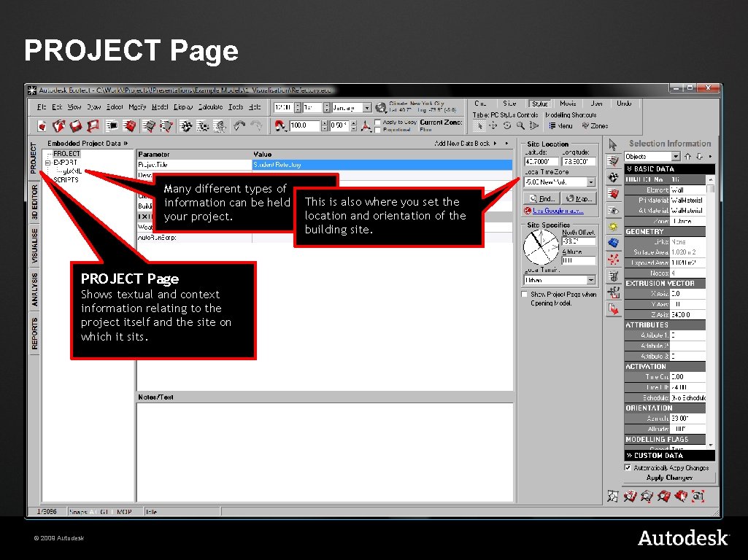Select the pointer selection tool on right toolbar
Image resolution: width=748 pixels, height=560 pixels.
pos(612,144)
